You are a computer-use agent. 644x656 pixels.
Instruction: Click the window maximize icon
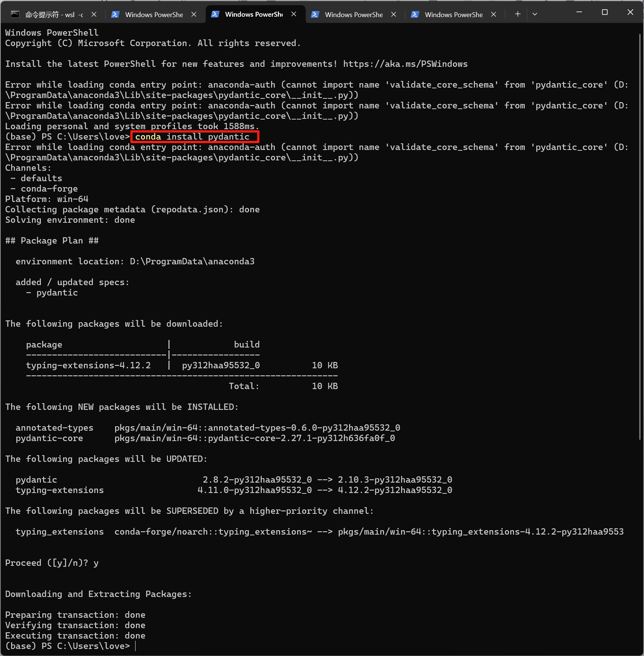point(604,12)
